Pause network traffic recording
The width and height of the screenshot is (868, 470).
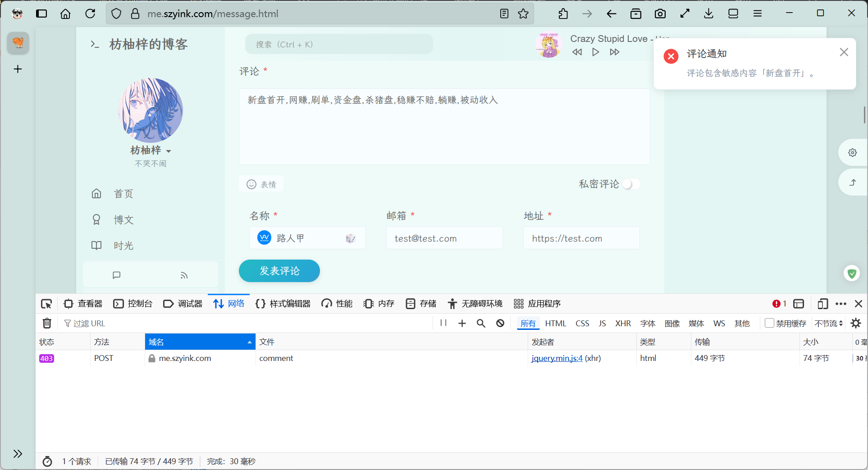pyautogui.click(x=443, y=323)
